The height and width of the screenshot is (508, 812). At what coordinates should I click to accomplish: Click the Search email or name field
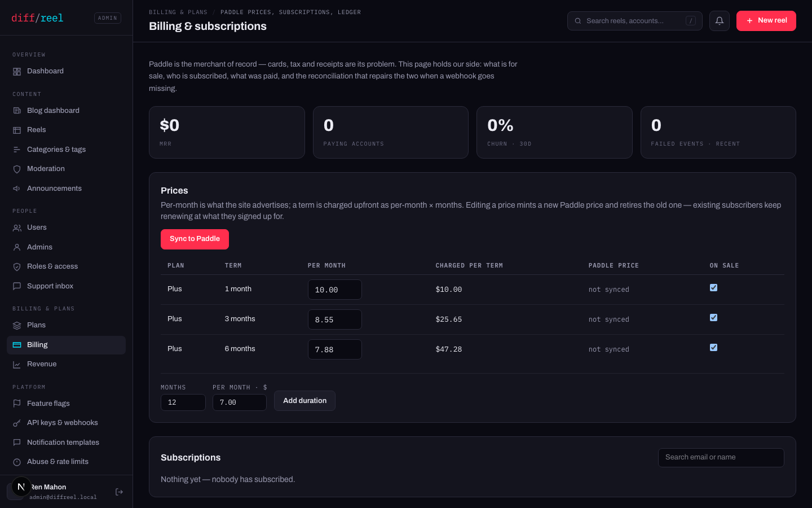(721, 458)
